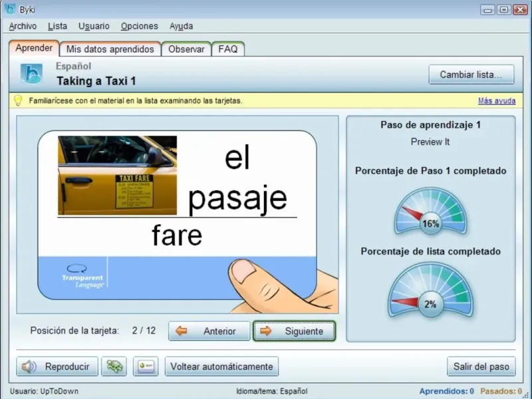Image resolution: width=532 pixels, height=399 pixels.
Task: Click the turtle slow-playback icon
Action: (114, 366)
